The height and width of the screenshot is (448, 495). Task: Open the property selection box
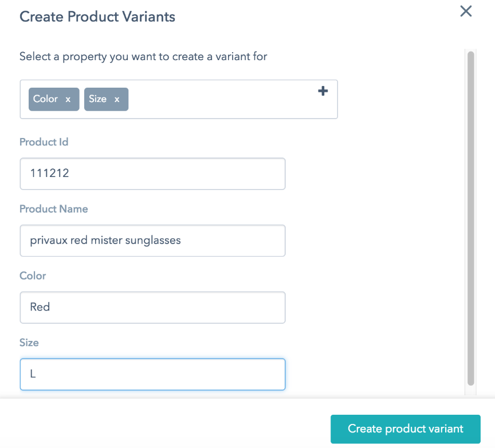click(x=179, y=99)
